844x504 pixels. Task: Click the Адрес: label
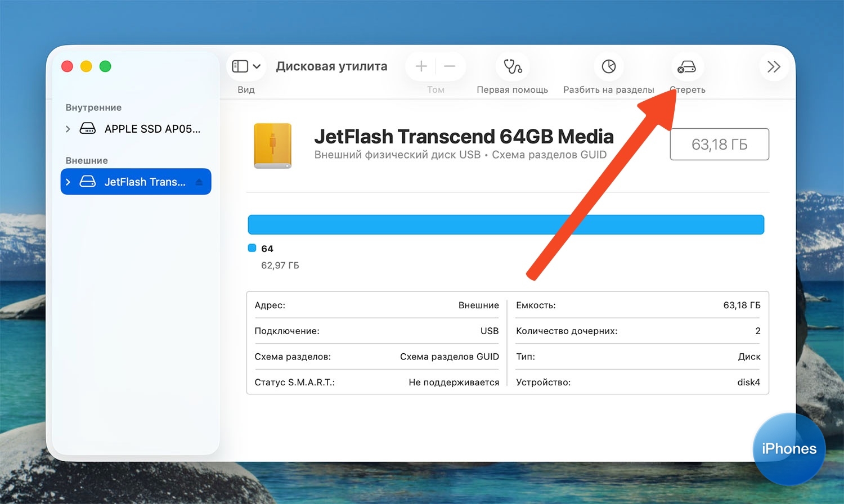tap(270, 305)
